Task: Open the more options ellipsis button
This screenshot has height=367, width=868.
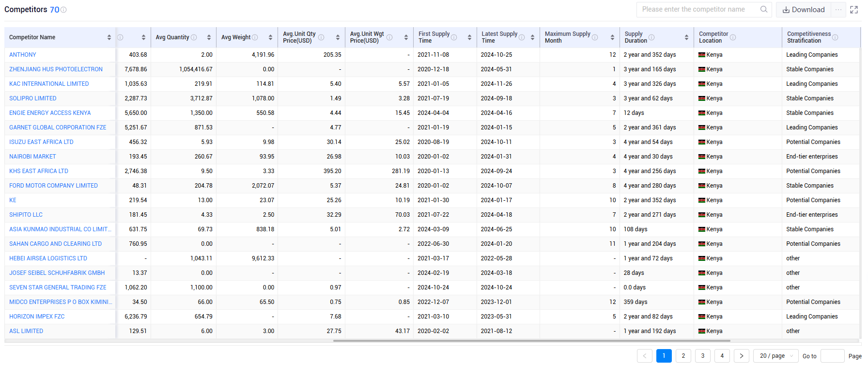Action: point(838,10)
